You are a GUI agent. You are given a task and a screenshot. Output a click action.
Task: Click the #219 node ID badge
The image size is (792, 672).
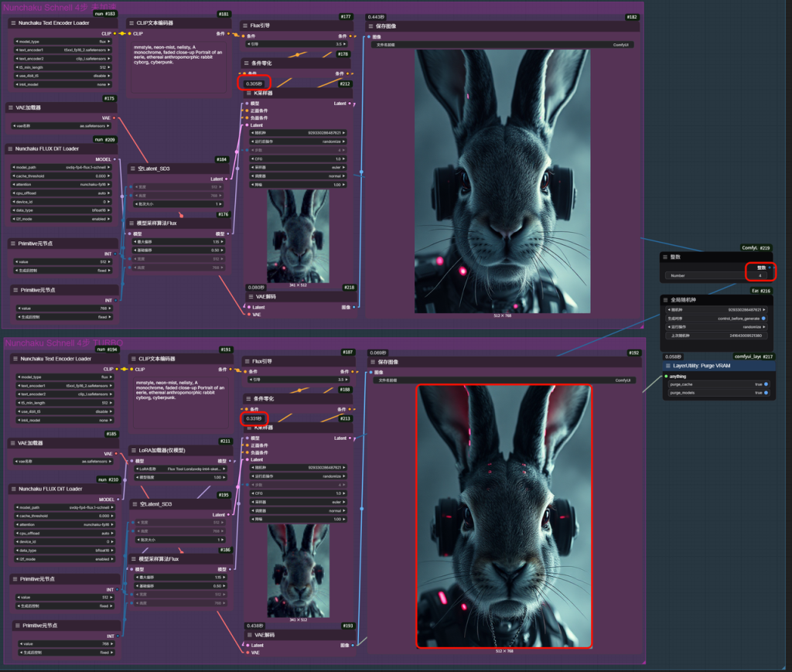pyautogui.click(x=763, y=247)
